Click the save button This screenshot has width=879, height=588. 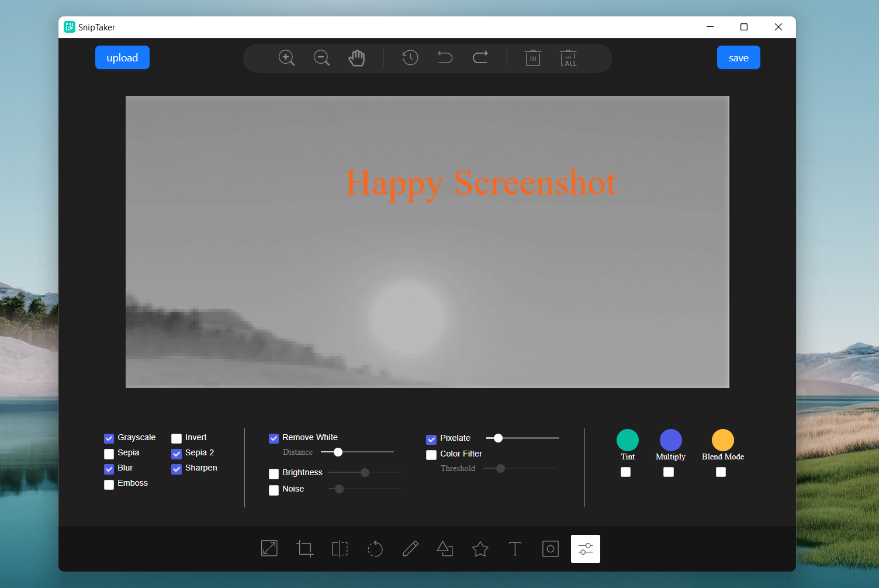coord(739,57)
